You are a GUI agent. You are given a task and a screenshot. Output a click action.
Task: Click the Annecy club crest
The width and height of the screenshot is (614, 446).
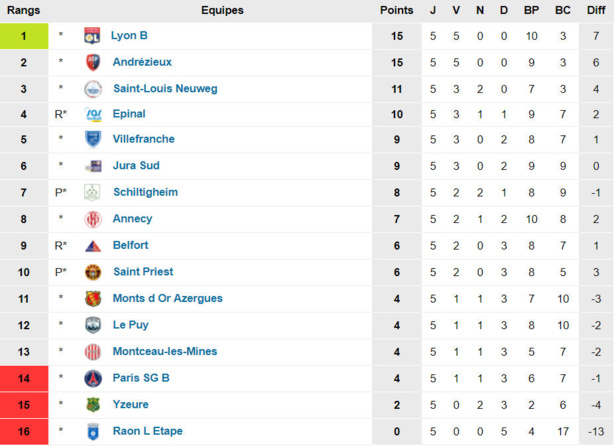93,219
